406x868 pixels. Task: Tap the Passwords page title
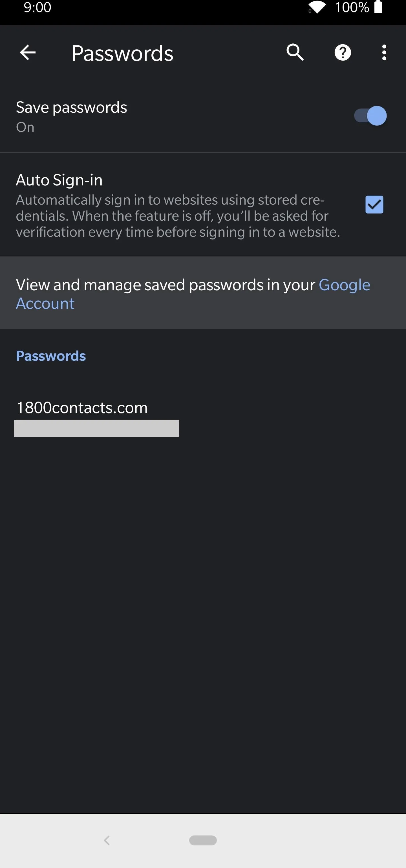[122, 53]
